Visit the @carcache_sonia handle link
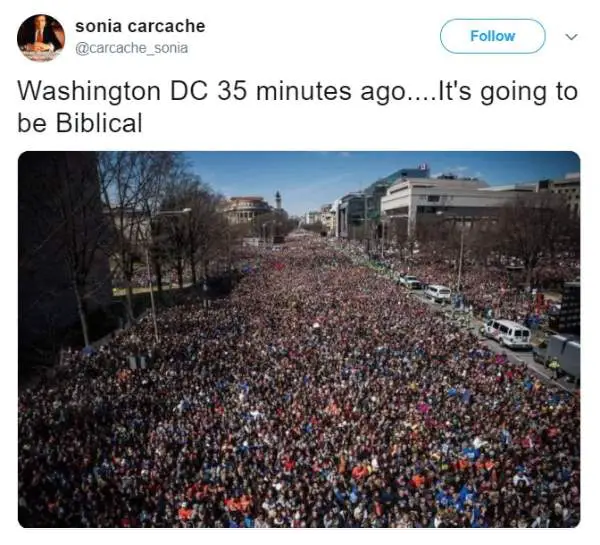 [131, 48]
